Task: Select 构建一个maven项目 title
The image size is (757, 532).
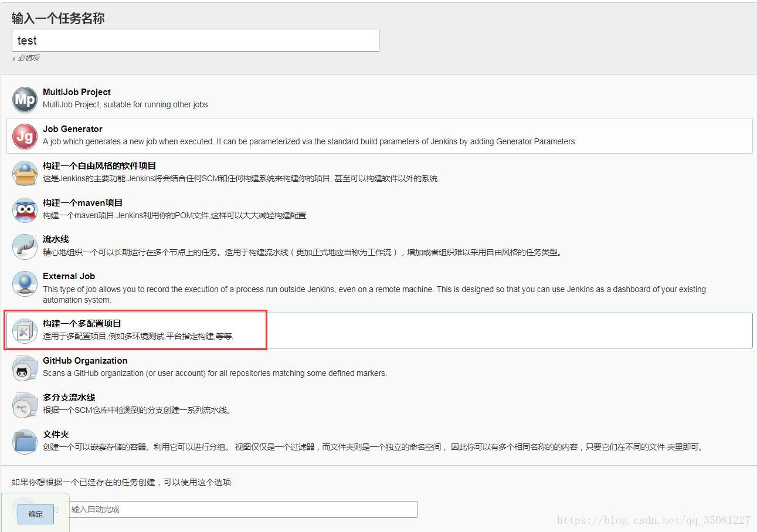Action: pyautogui.click(x=83, y=203)
